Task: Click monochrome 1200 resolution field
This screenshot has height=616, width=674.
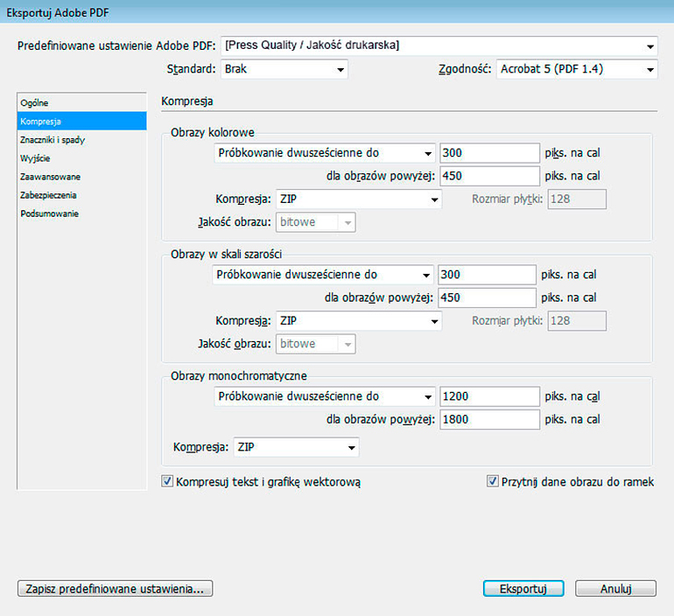Action: (x=489, y=396)
